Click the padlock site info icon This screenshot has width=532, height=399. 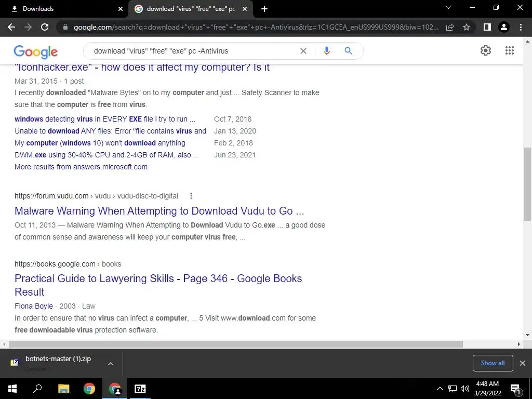coord(65,27)
